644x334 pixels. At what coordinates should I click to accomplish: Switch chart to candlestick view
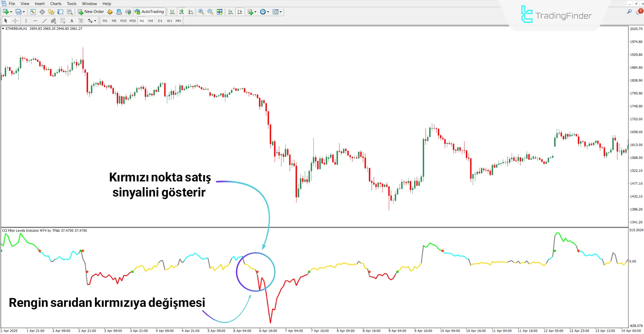tap(182, 11)
